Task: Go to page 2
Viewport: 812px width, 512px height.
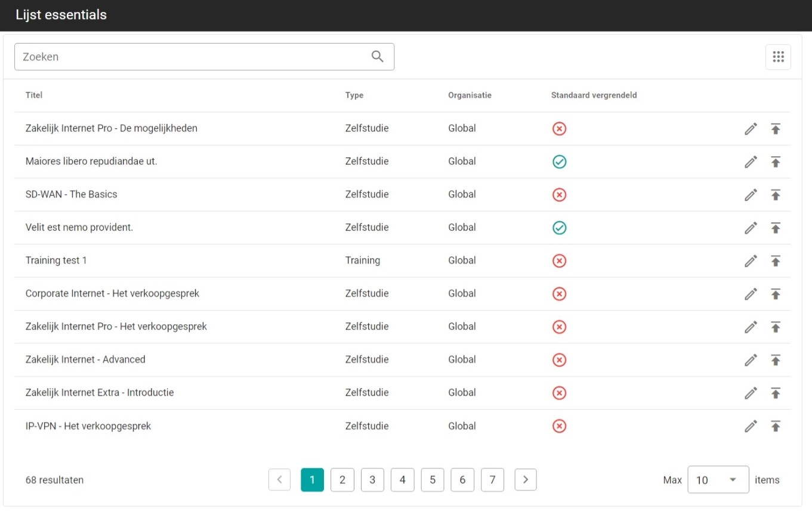Action: click(342, 480)
